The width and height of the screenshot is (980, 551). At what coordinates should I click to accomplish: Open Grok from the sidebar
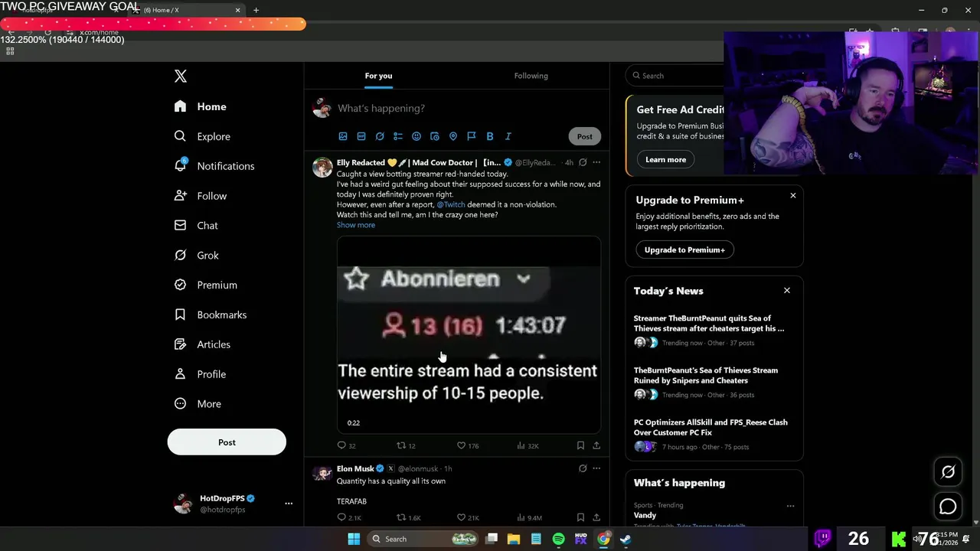pyautogui.click(x=196, y=256)
